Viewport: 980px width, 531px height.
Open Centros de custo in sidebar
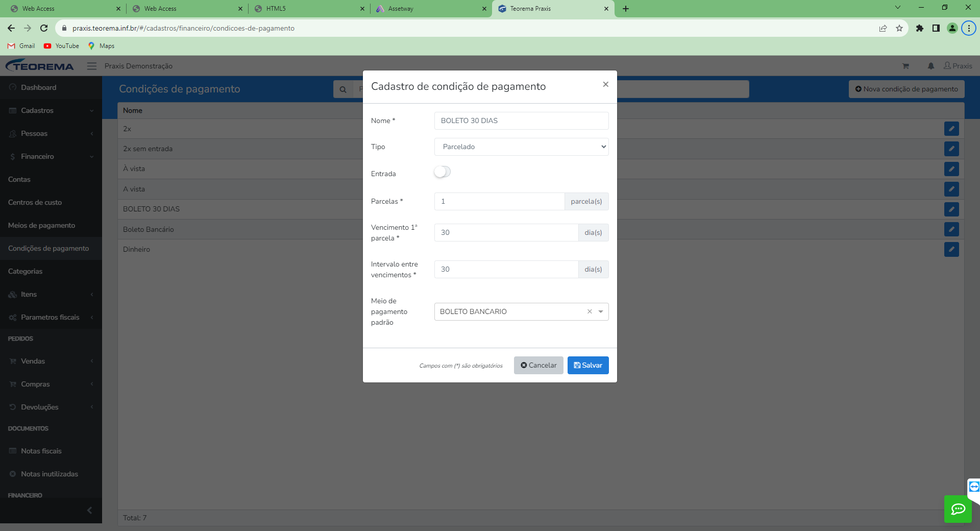(51, 202)
